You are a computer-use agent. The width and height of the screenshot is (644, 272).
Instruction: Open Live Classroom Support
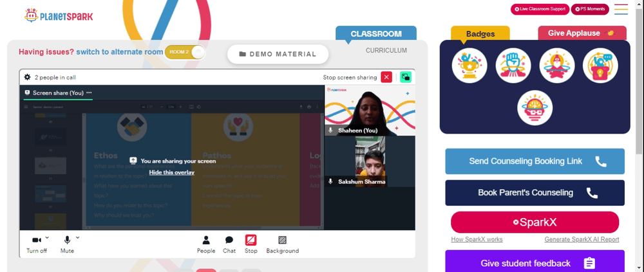point(540,9)
